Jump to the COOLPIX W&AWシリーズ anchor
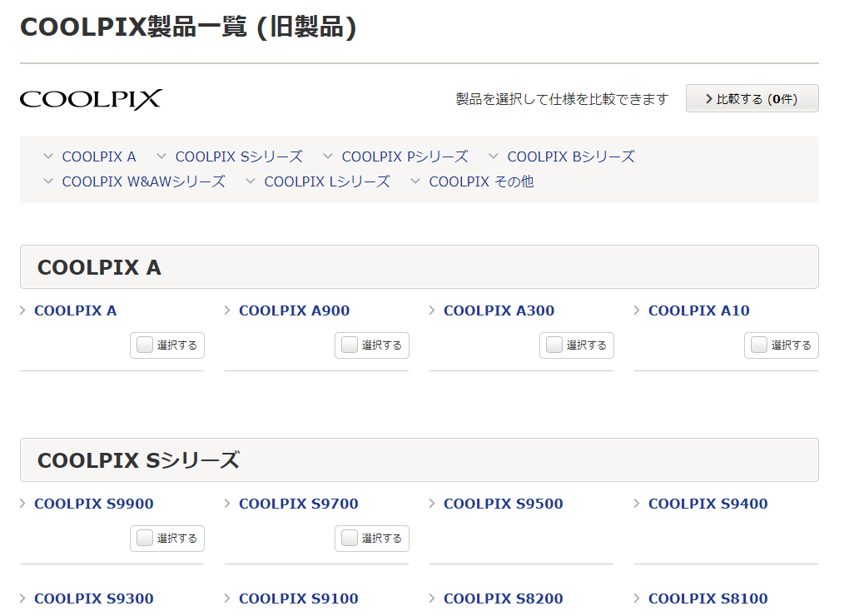The image size is (844, 616). tap(143, 181)
